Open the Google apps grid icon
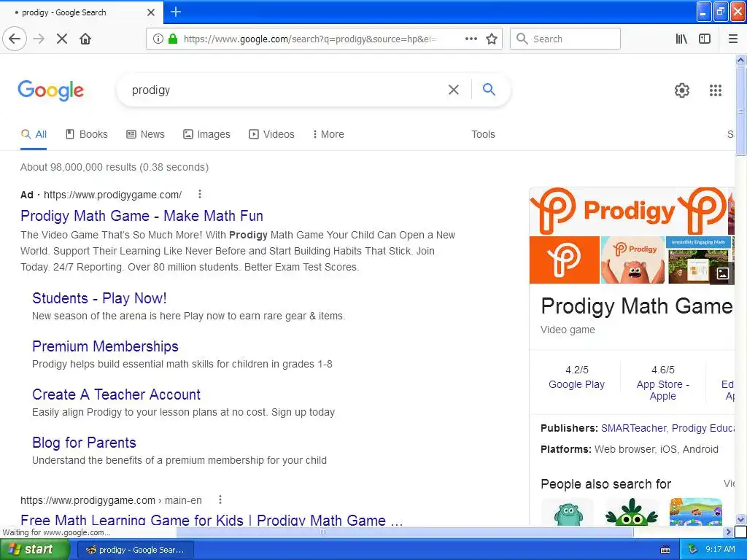The width and height of the screenshot is (747, 560). 716,90
